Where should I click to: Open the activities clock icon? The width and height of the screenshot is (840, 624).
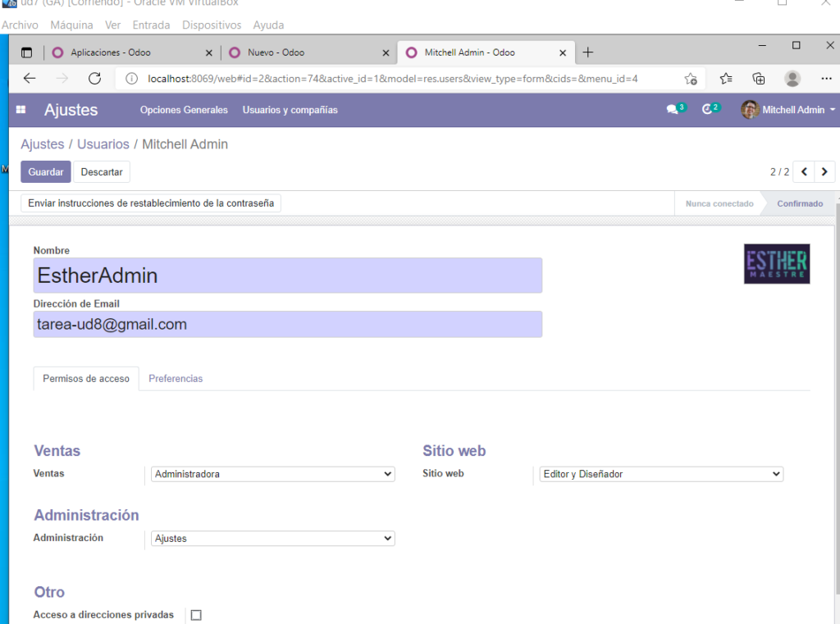click(707, 110)
